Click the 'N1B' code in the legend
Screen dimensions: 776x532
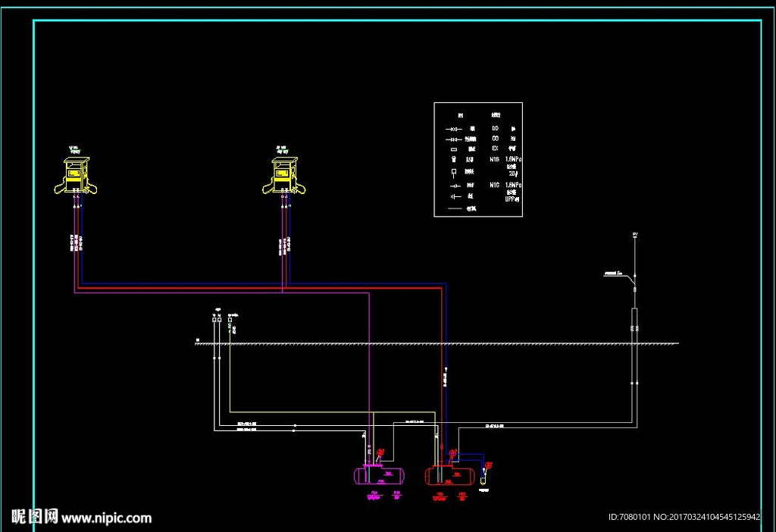(494, 159)
